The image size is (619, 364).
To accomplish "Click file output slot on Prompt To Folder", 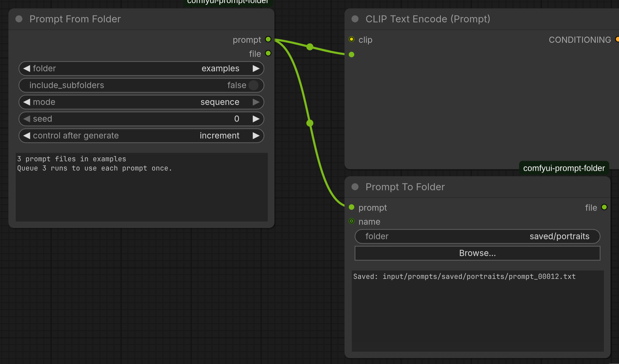I will [604, 207].
